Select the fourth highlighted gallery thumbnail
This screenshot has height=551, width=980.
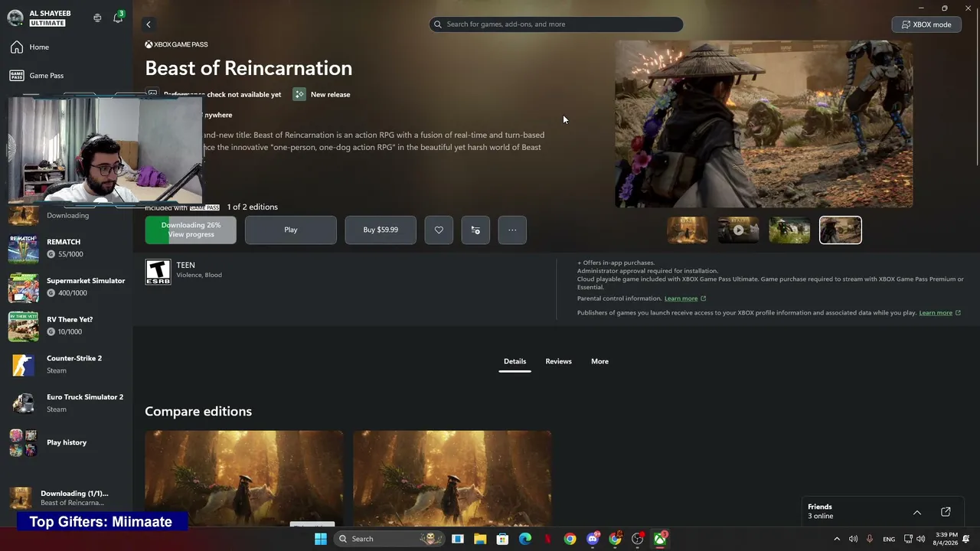tap(841, 230)
